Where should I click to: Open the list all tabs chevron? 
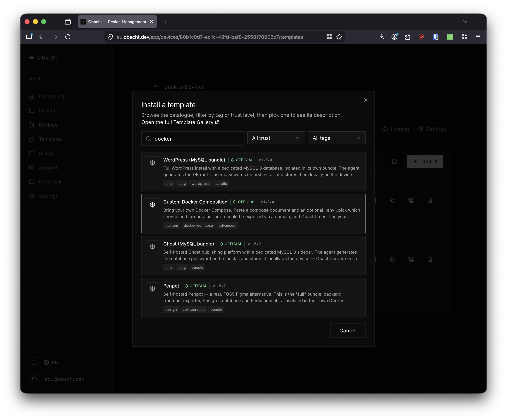click(x=465, y=22)
